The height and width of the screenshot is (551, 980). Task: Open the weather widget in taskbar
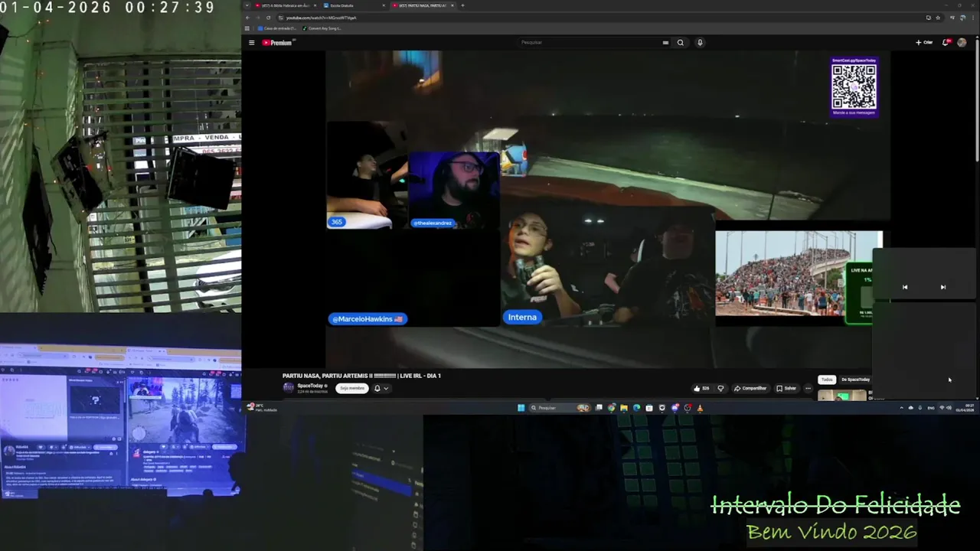pos(261,408)
